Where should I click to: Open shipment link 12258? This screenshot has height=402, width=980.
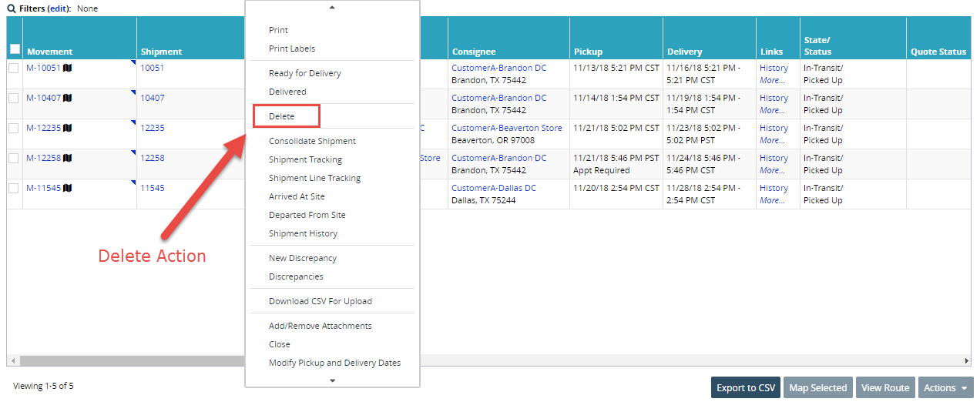tap(153, 158)
